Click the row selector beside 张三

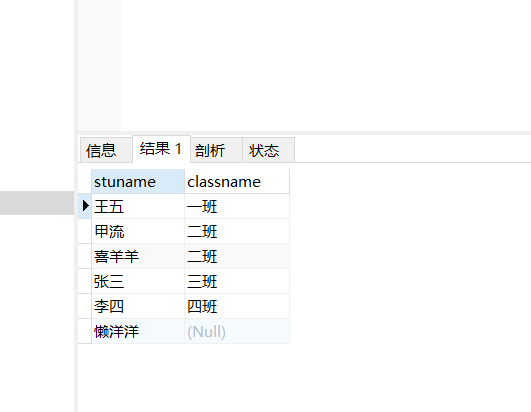[85, 281]
